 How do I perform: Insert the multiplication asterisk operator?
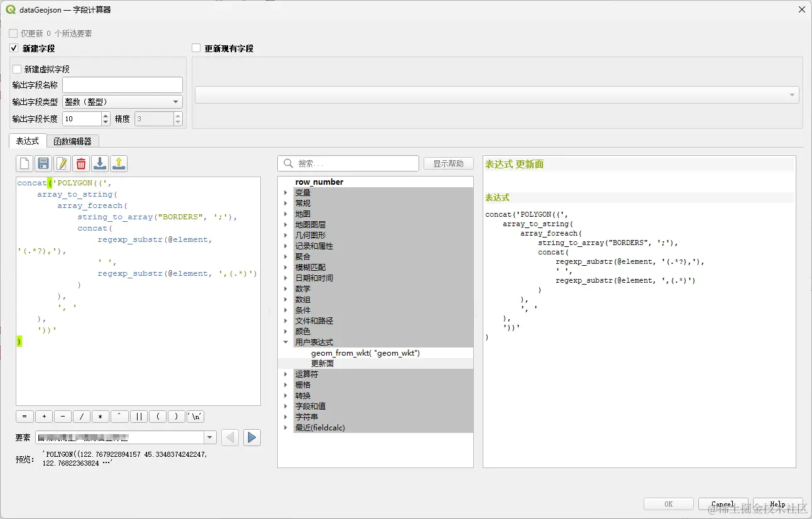click(x=101, y=417)
